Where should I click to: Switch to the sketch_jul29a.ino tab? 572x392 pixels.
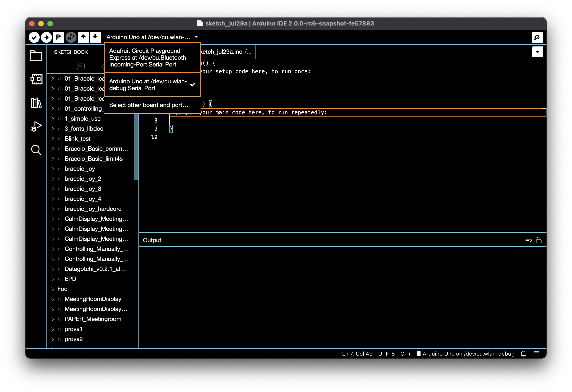click(228, 52)
